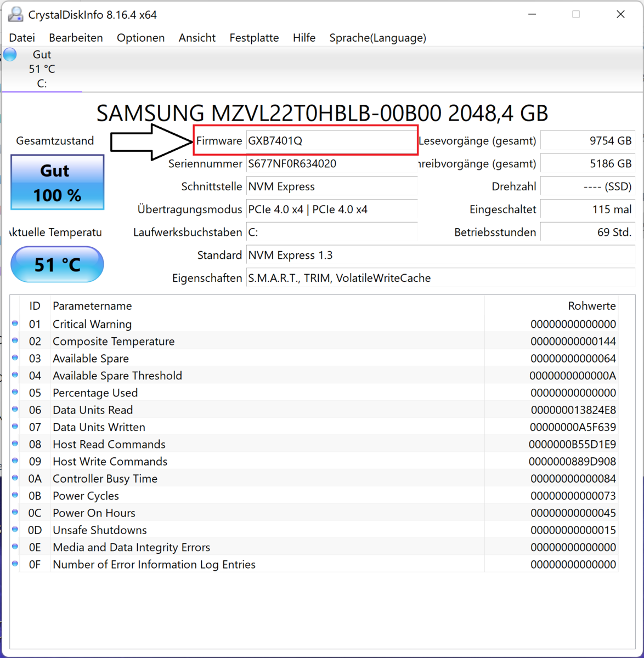Open the Sprache(Language) menu
The image size is (644, 658).
(x=377, y=38)
